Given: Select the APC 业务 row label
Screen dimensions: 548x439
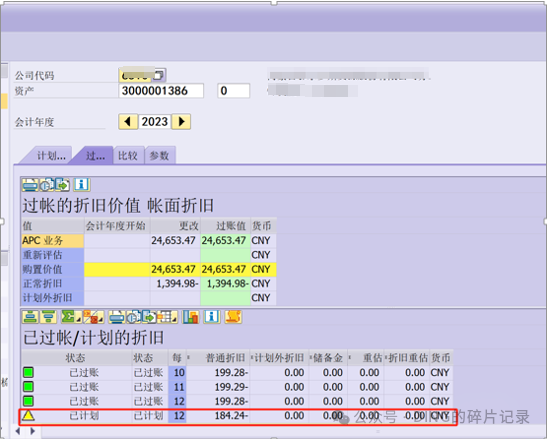Looking at the screenshot, I should (x=52, y=240).
